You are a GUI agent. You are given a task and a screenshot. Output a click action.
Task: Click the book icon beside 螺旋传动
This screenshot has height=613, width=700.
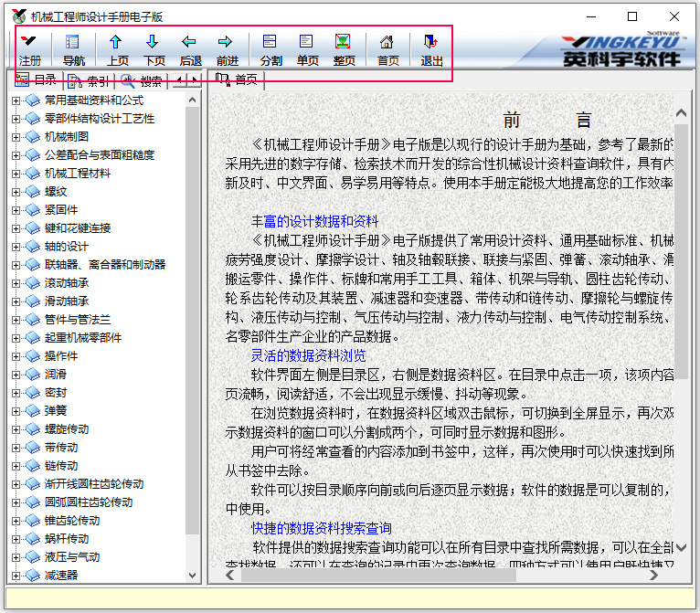[x=33, y=429]
